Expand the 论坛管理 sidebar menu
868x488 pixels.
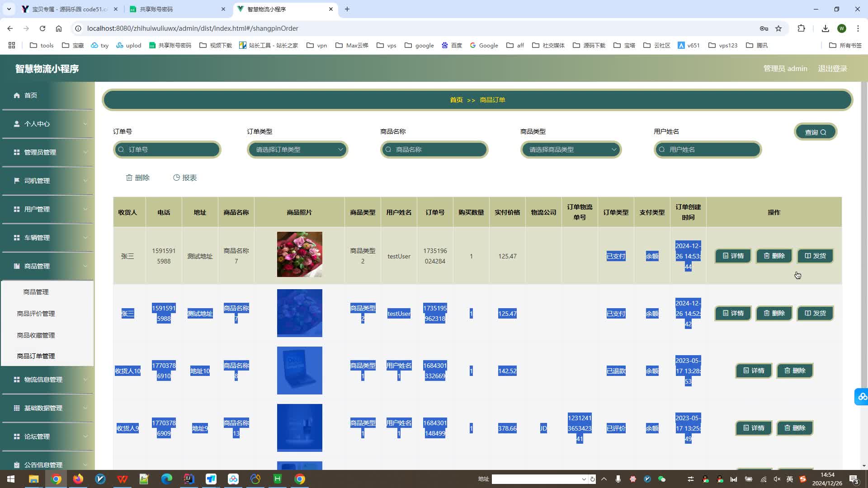click(x=47, y=436)
